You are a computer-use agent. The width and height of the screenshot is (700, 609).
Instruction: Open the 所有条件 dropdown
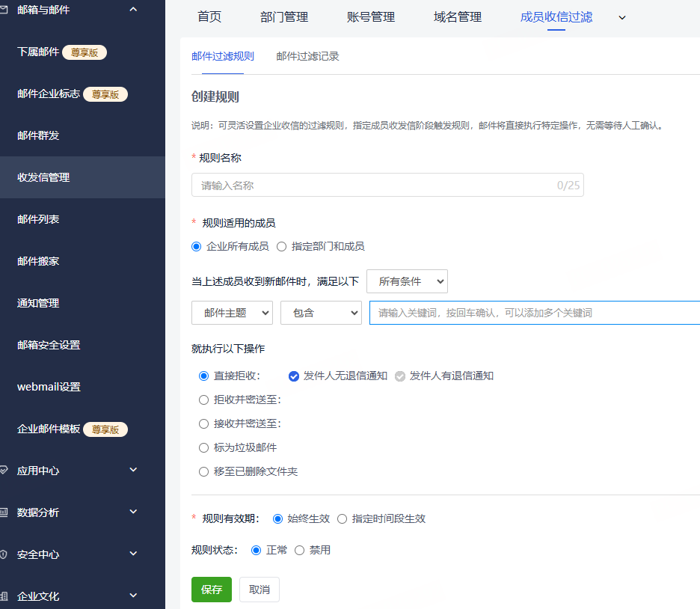click(407, 281)
